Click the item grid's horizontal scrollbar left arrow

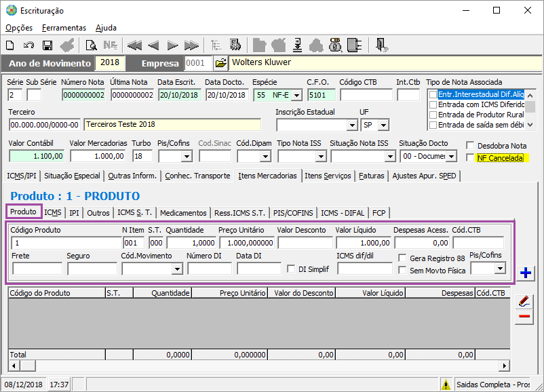tap(14, 366)
